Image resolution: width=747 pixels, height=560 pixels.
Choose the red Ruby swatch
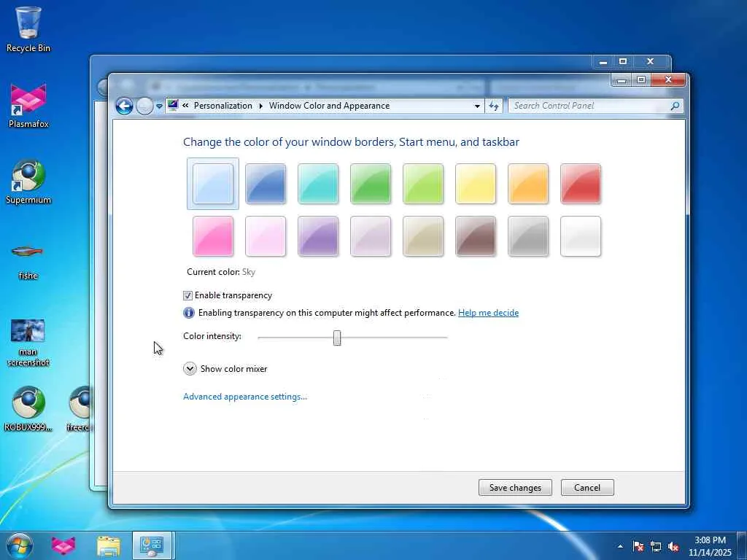pos(581,184)
